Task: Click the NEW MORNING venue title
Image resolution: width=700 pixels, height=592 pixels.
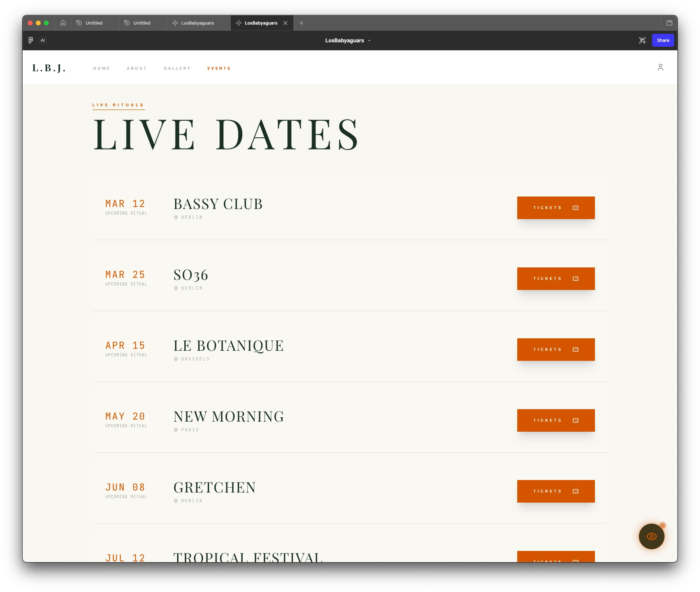Action: (x=229, y=417)
